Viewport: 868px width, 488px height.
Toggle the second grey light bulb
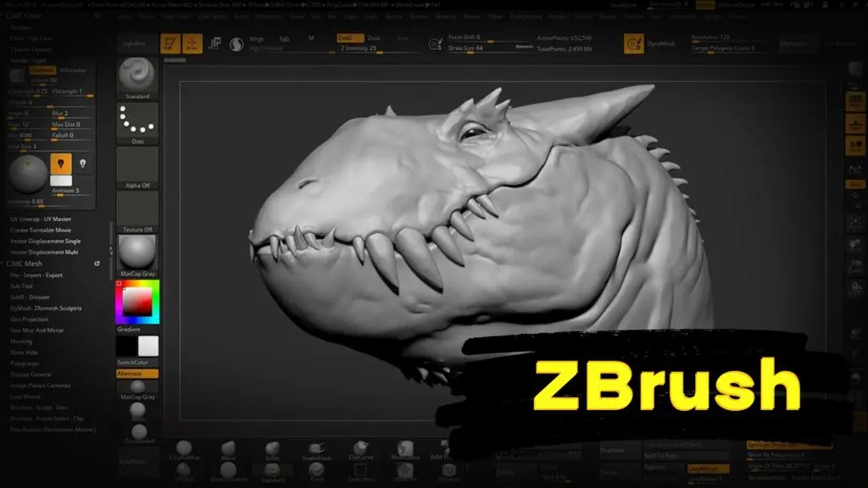click(83, 164)
